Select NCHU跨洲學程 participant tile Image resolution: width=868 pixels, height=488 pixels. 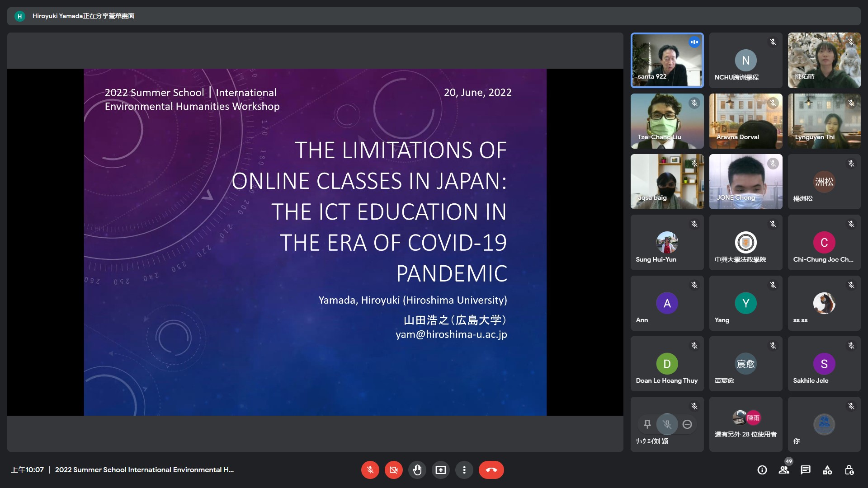coord(746,60)
